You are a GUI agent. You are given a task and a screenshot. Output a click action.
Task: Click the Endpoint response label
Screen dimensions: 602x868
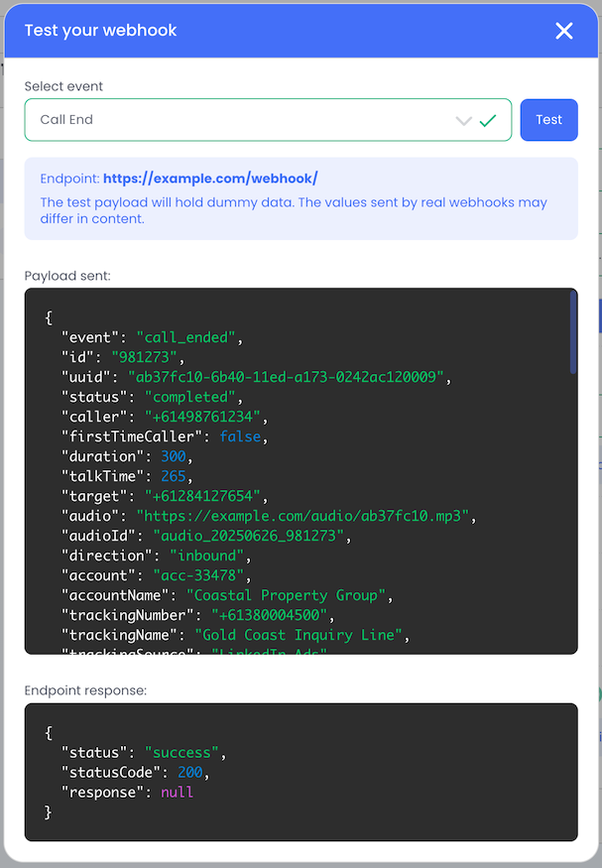[85, 690]
